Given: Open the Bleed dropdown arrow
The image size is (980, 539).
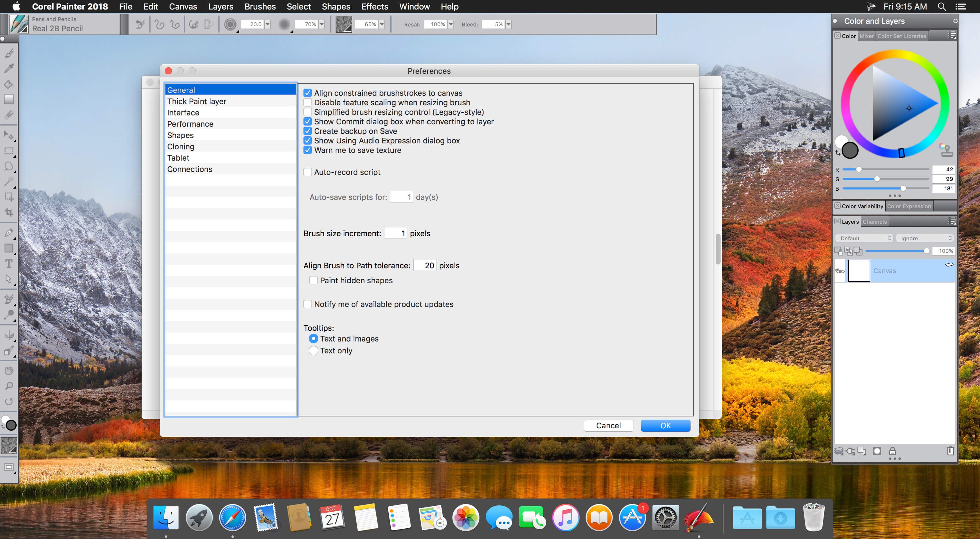Looking at the screenshot, I should [508, 24].
